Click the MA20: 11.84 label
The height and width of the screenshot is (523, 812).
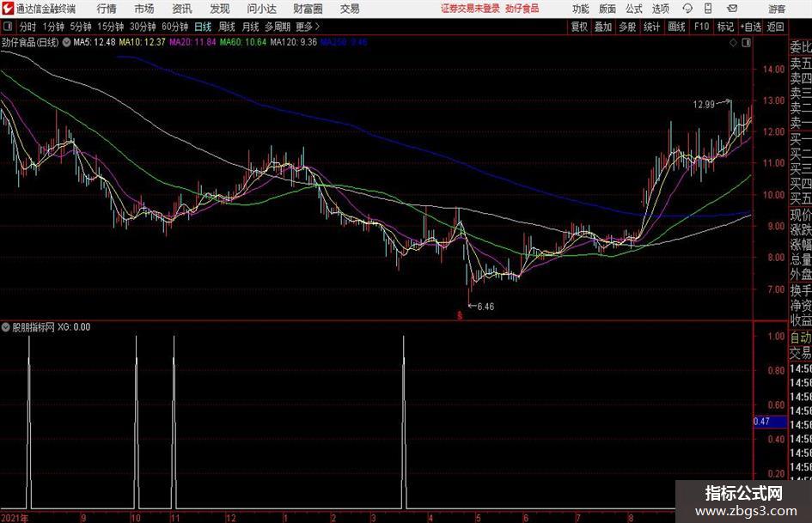coord(192,42)
